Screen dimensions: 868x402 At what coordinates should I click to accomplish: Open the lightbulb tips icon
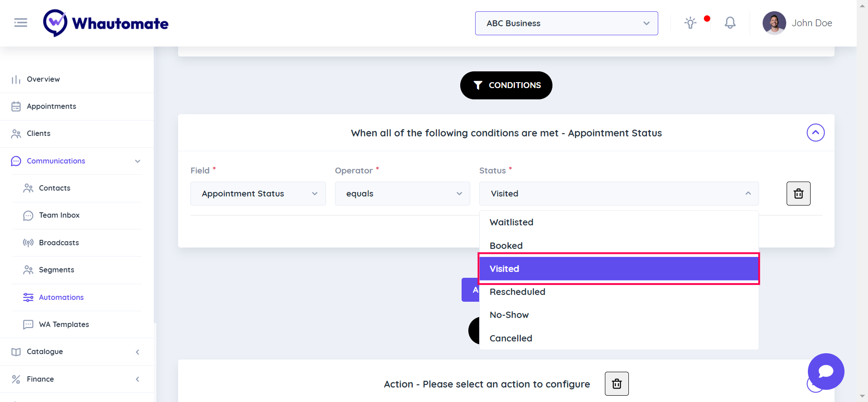click(x=690, y=23)
